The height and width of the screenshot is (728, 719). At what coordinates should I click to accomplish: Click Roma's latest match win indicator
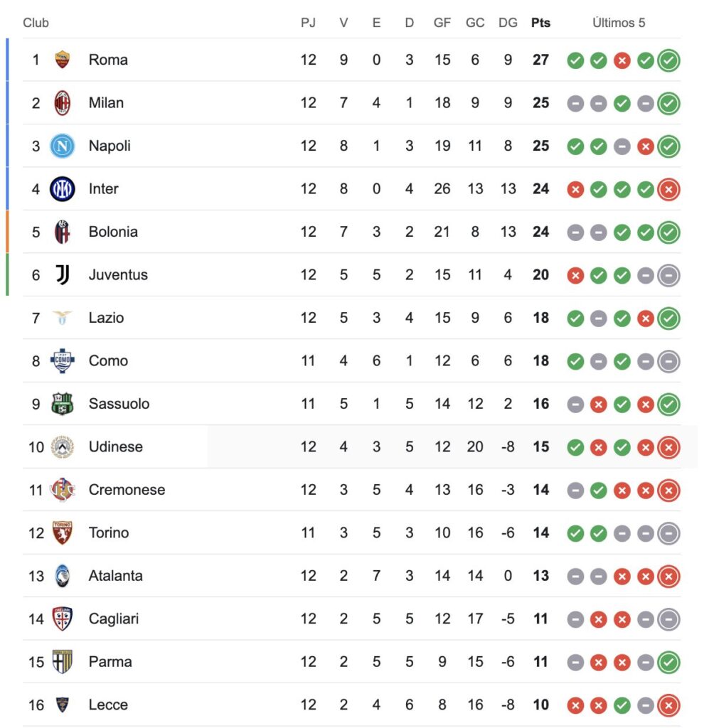(669, 60)
